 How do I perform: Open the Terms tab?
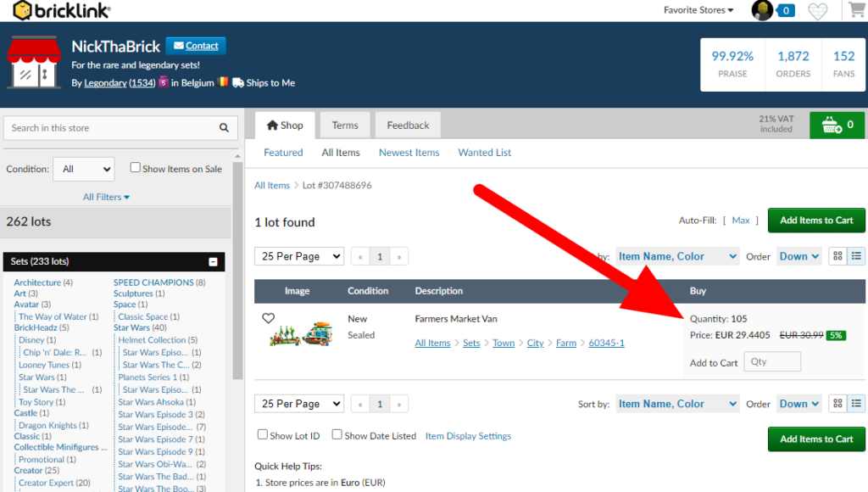coord(344,126)
